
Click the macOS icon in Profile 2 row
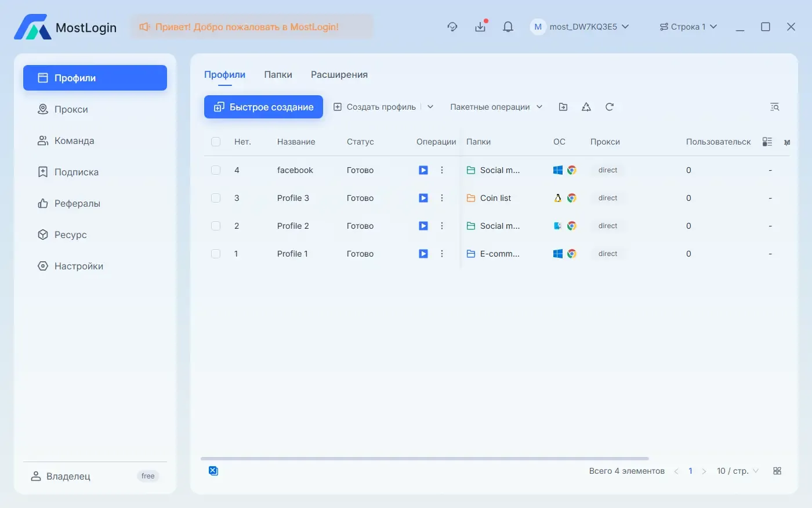tap(558, 226)
